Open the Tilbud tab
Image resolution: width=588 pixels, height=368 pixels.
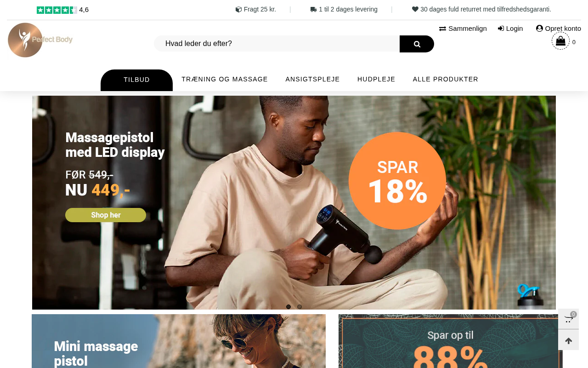coord(136,80)
